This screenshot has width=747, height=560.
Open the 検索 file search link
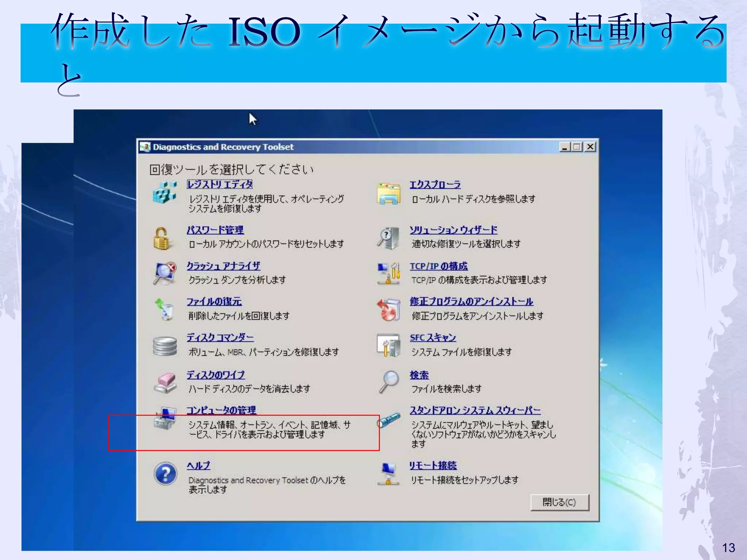coord(419,375)
